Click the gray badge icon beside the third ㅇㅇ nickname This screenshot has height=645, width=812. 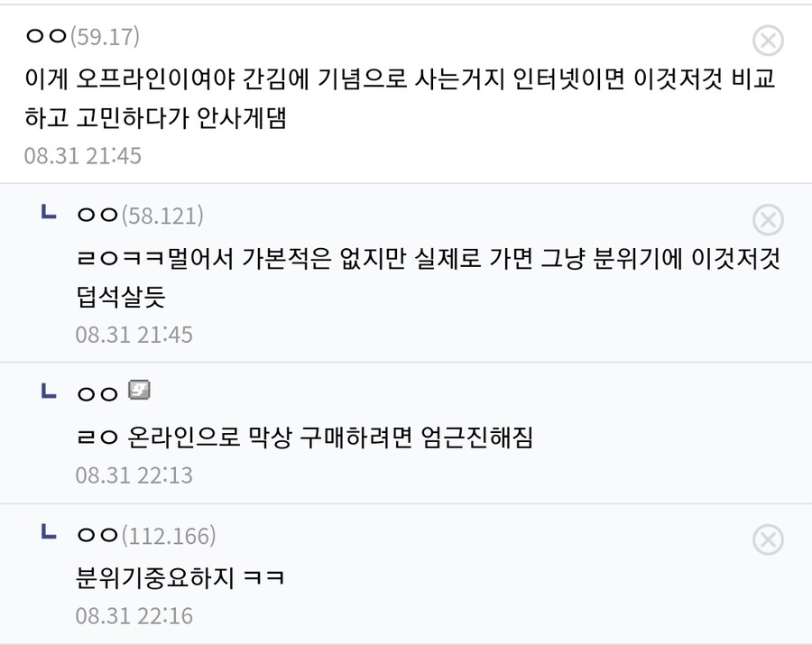pos(139,391)
